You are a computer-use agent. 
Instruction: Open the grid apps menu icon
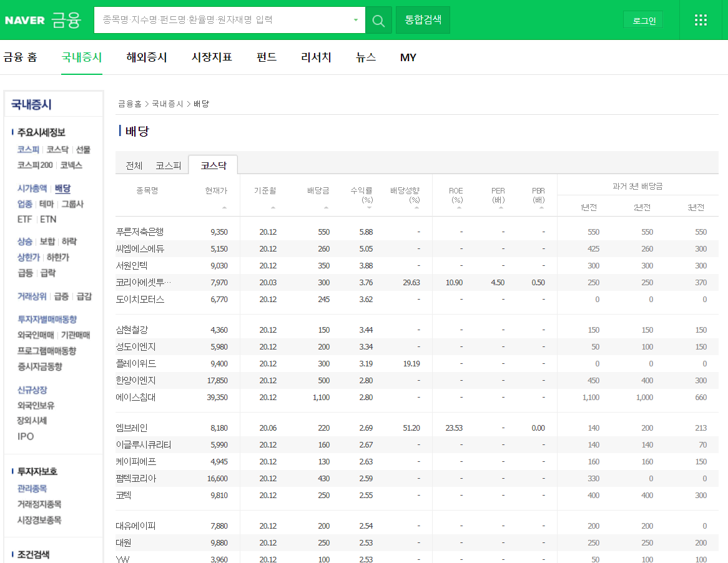(701, 20)
